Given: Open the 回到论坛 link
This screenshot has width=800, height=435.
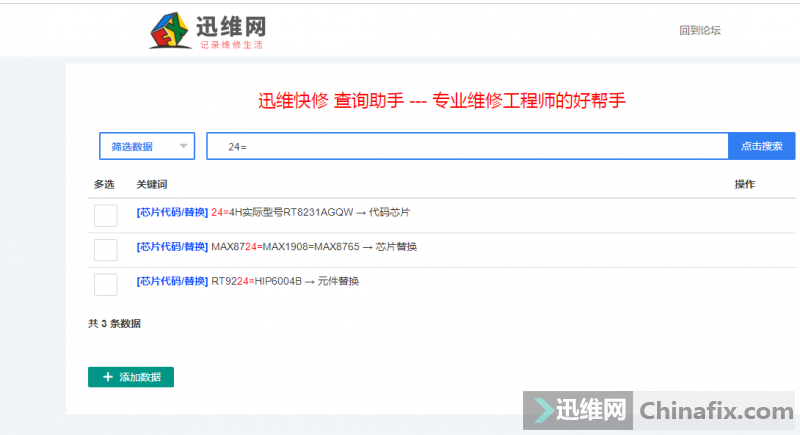Looking at the screenshot, I should coord(699,31).
